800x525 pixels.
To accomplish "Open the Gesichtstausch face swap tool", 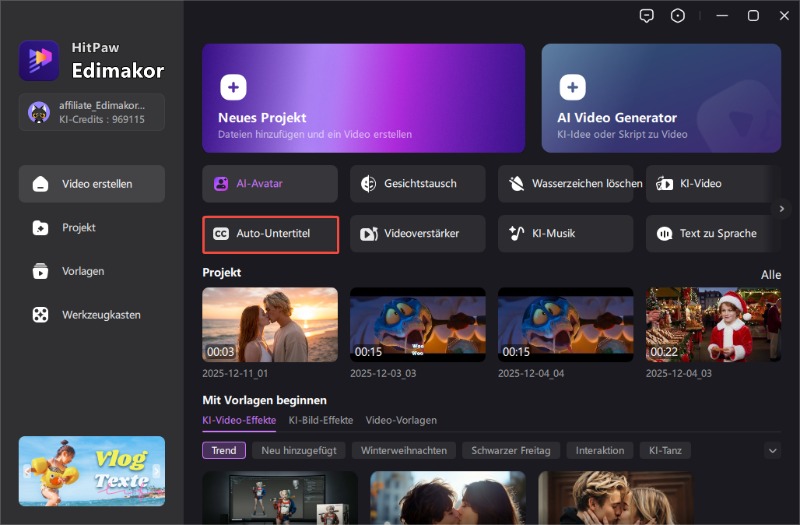I will (x=418, y=184).
